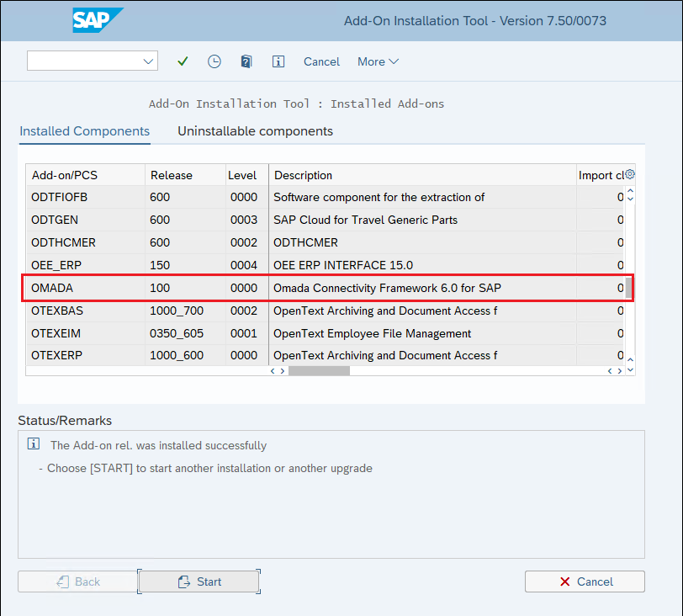Click the Description column header
683x616 pixels.
pyautogui.click(x=422, y=175)
